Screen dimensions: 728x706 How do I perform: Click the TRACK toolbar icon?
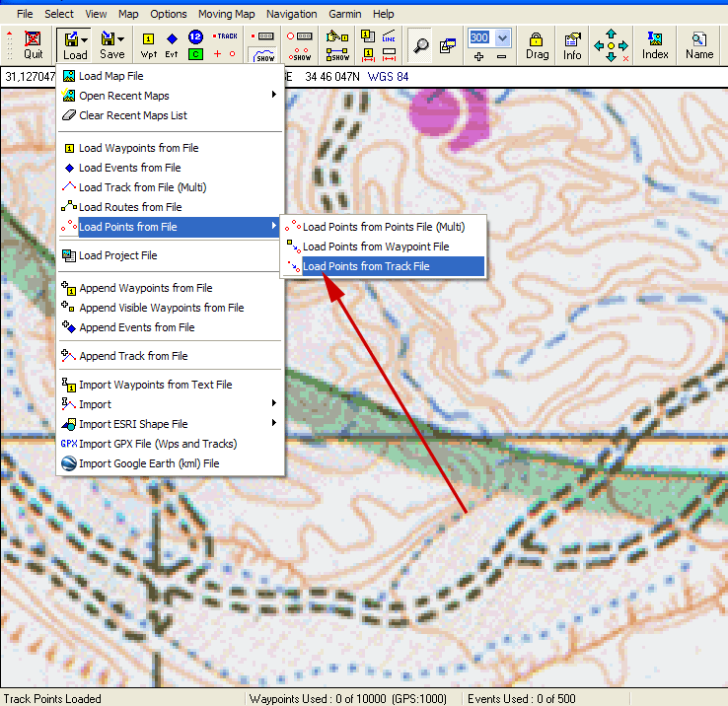coord(225,36)
